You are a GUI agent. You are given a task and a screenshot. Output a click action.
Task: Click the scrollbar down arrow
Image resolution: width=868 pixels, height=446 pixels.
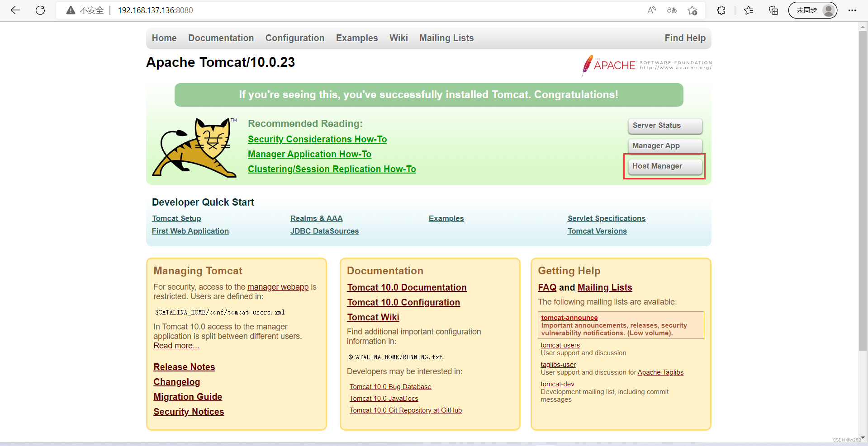pyautogui.click(x=863, y=438)
